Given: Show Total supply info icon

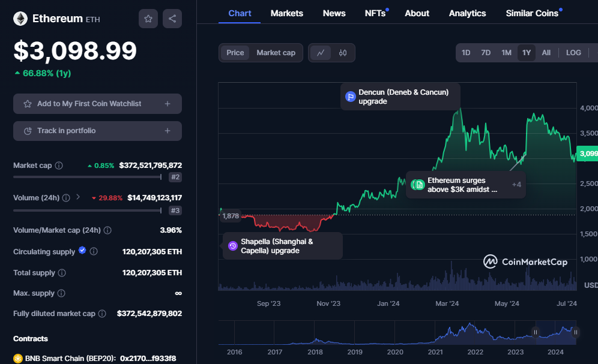Looking at the screenshot, I should 62,273.
